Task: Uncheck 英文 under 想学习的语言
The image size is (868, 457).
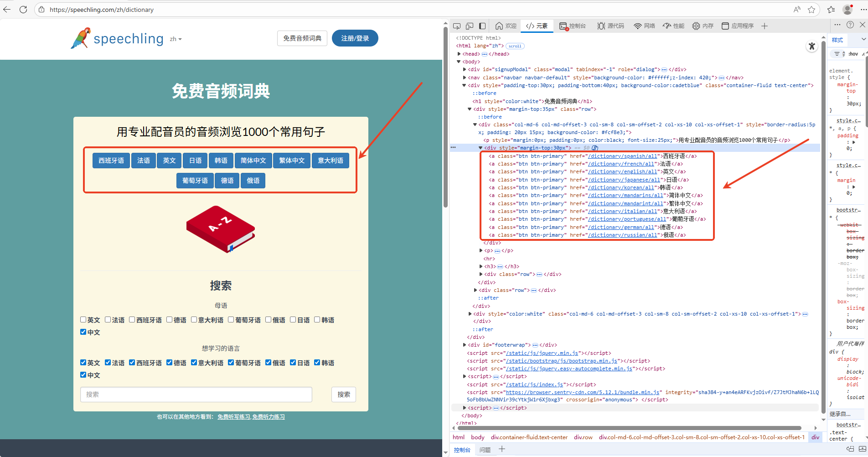Action: click(x=83, y=363)
